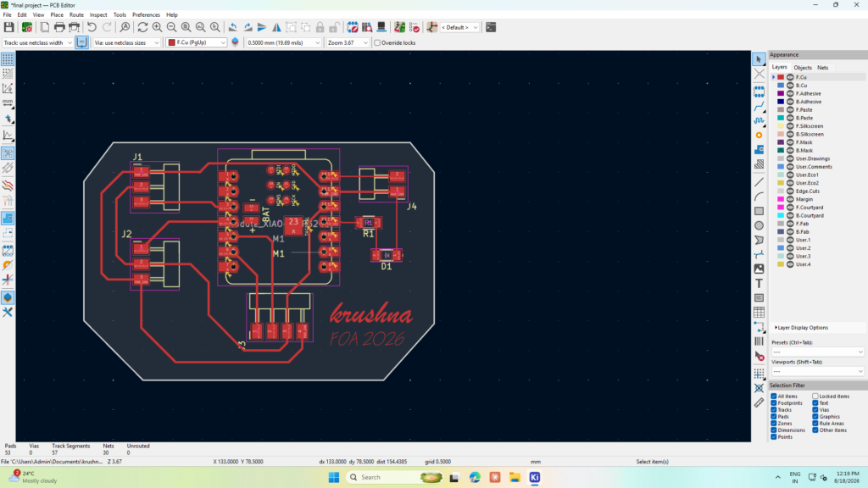Viewport: 868px width, 488px height.
Task: Click the F.Mask layer color swatch
Action: click(781, 142)
